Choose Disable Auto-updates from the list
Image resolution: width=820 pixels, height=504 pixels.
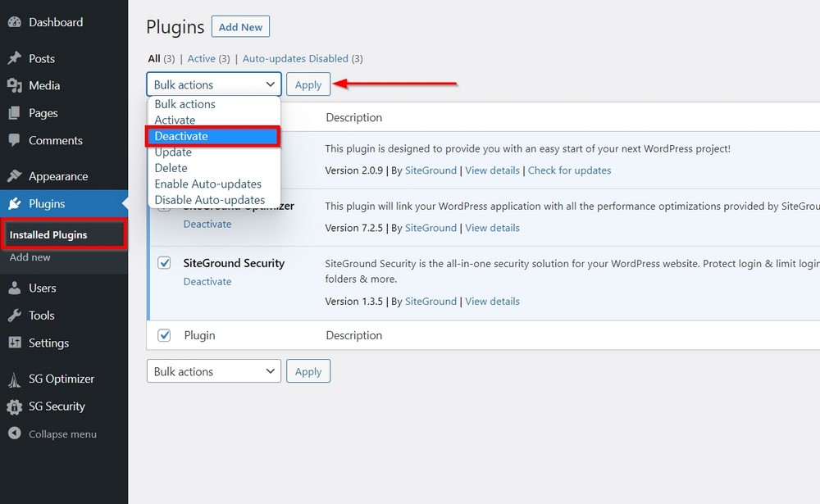[214, 200]
